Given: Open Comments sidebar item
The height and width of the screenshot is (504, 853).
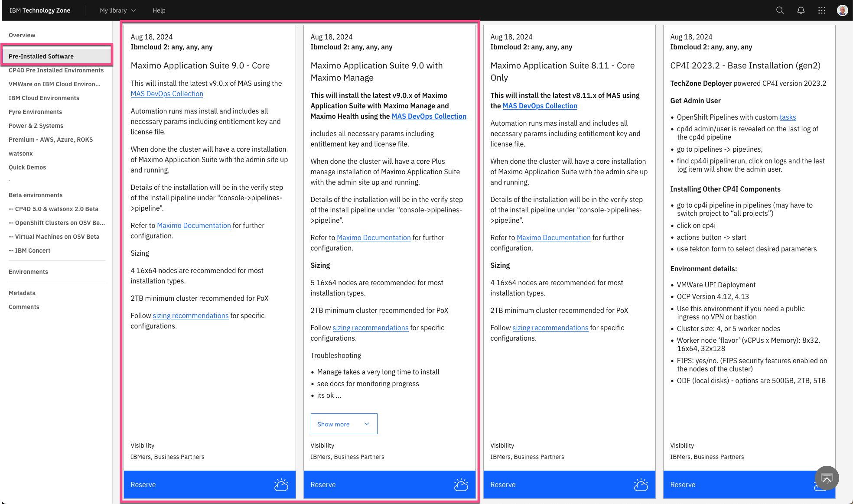Looking at the screenshot, I should [24, 307].
